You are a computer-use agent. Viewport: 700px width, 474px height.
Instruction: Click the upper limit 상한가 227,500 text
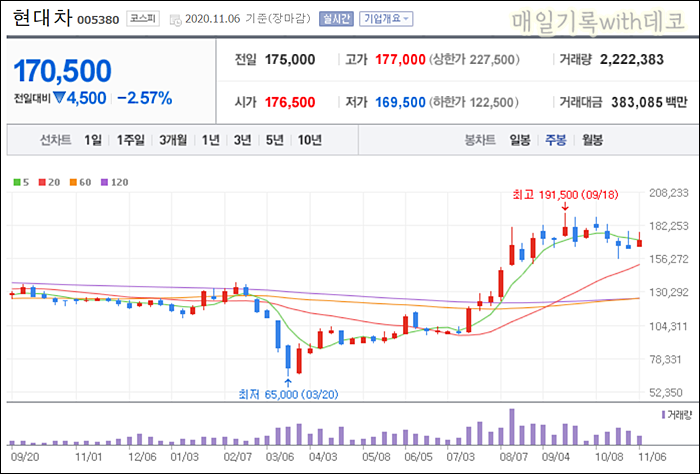pos(474,59)
